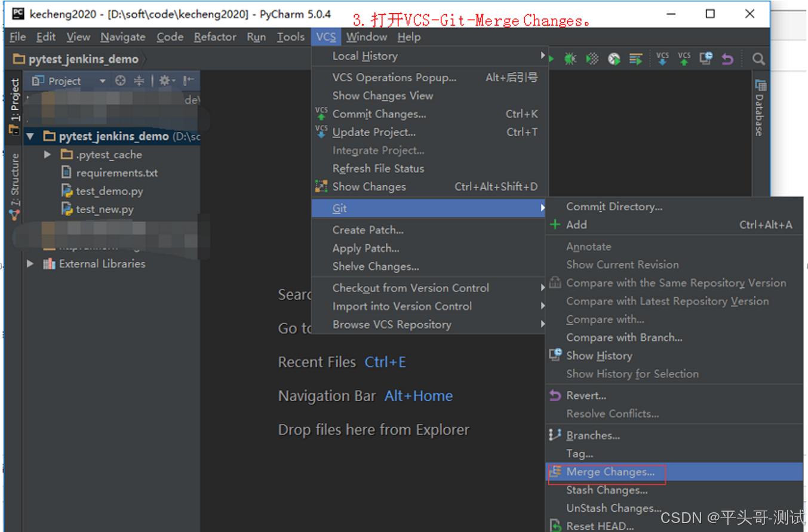Open Search Everywhere with the magnifier icon
The height and width of the screenshot is (532, 808).
pyautogui.click(x=758, y=59)
